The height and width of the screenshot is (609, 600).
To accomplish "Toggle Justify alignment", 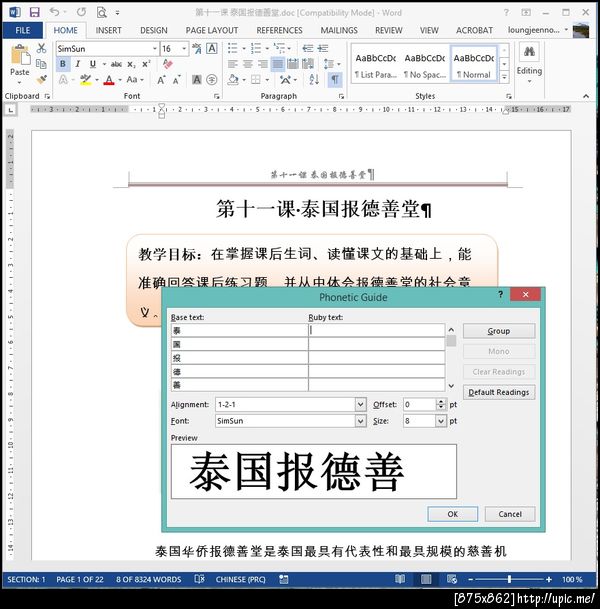I will click(278, 64).
